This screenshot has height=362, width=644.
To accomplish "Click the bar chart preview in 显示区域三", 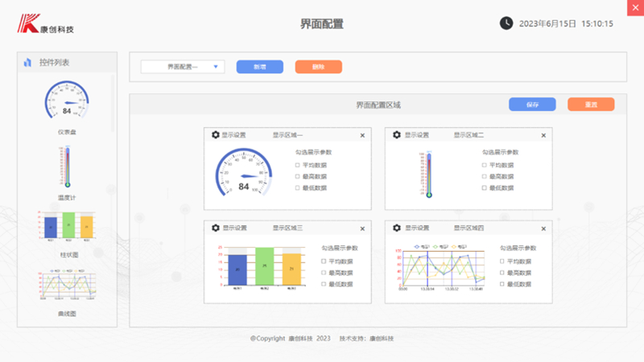I will (262, 268).
